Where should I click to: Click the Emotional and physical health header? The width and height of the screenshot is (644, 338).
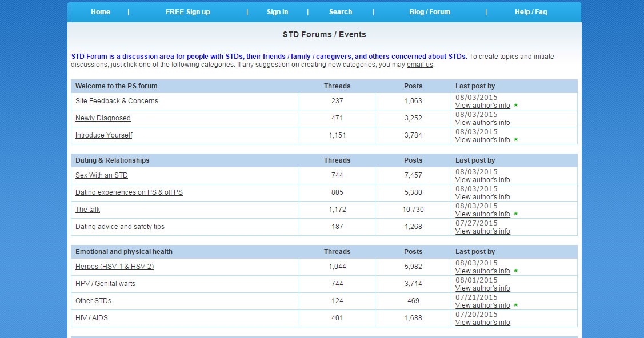[x=123, y=252]
